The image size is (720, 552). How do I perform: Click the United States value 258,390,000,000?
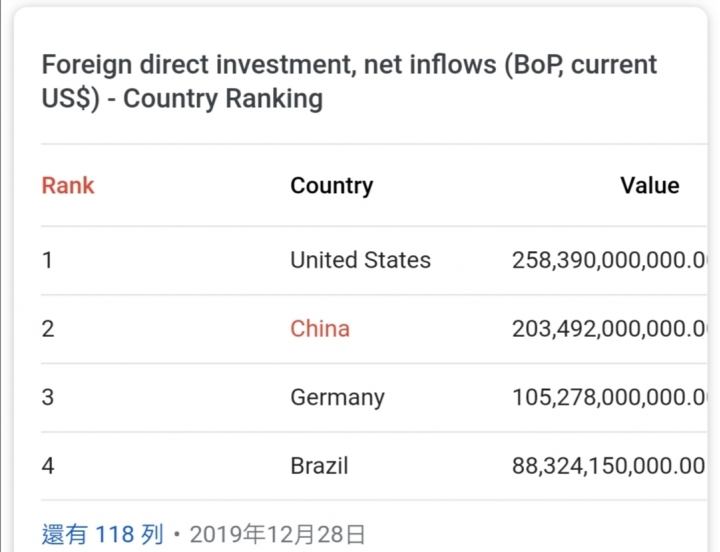(x=609, y=260)
